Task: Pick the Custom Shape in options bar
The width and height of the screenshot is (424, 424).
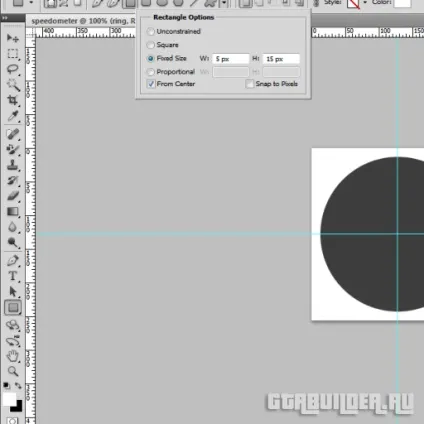Action: pyautogui.click(x=211, y=3)
